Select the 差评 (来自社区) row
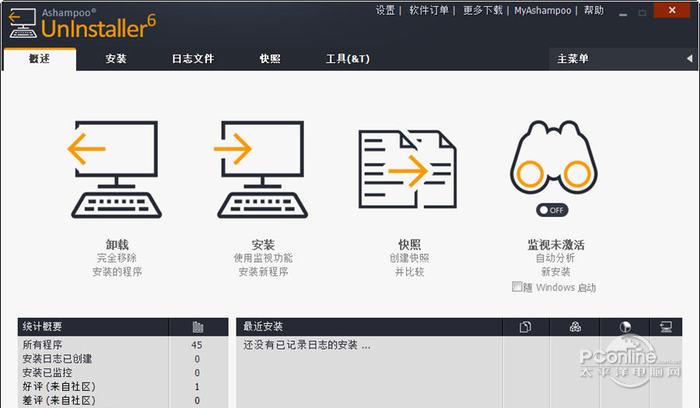 click(123, 400)
